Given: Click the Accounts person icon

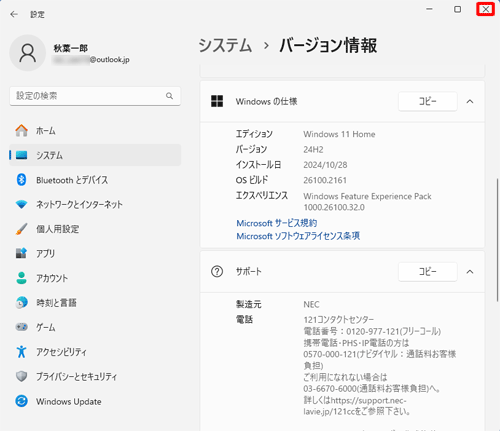Looking at the screenshot, I should pos(22,278).
